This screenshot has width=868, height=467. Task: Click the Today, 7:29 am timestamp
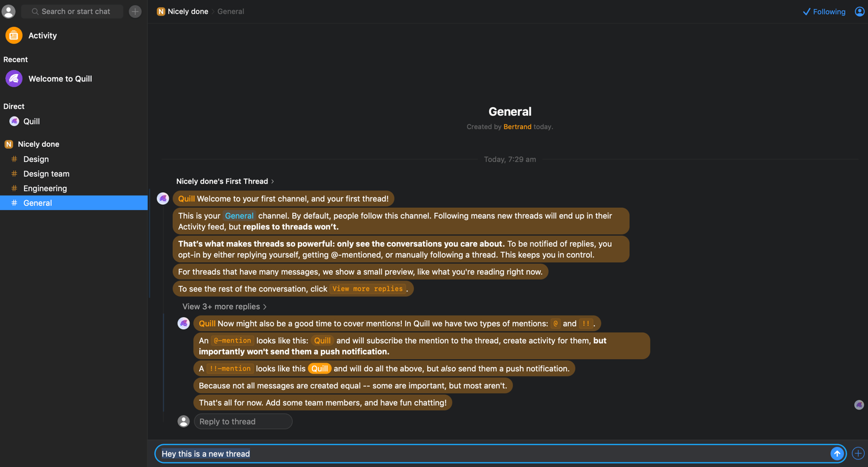[510, 159]
